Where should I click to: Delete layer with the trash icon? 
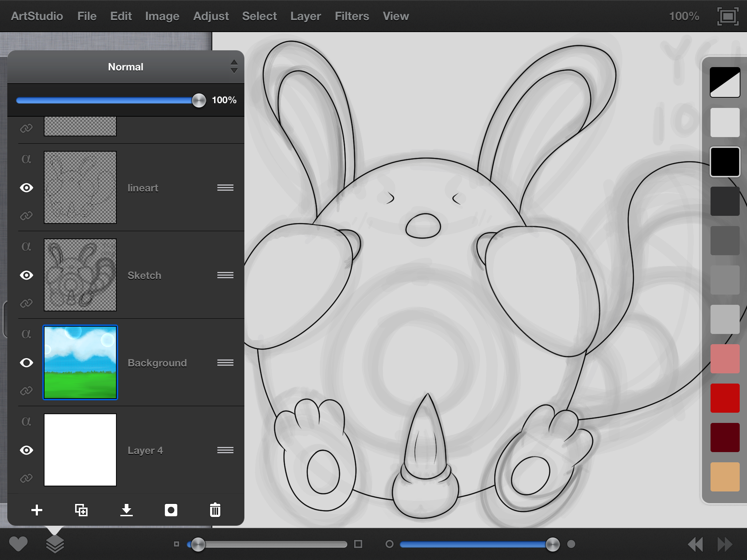[x=215, y=510]
